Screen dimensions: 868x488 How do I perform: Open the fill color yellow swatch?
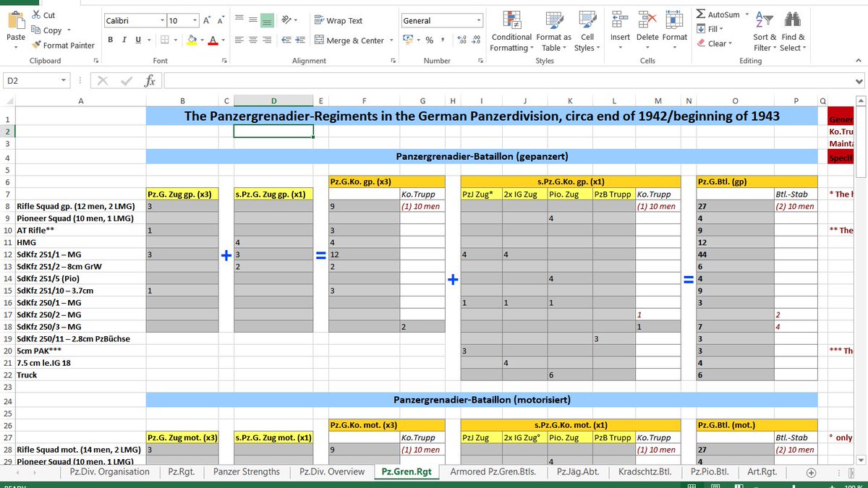(x=192, y=40)
